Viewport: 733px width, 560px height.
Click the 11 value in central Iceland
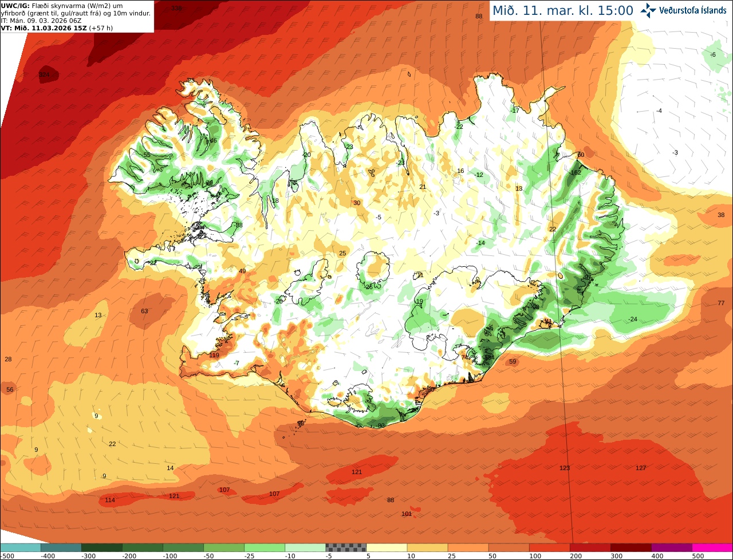tap(420, 275)
